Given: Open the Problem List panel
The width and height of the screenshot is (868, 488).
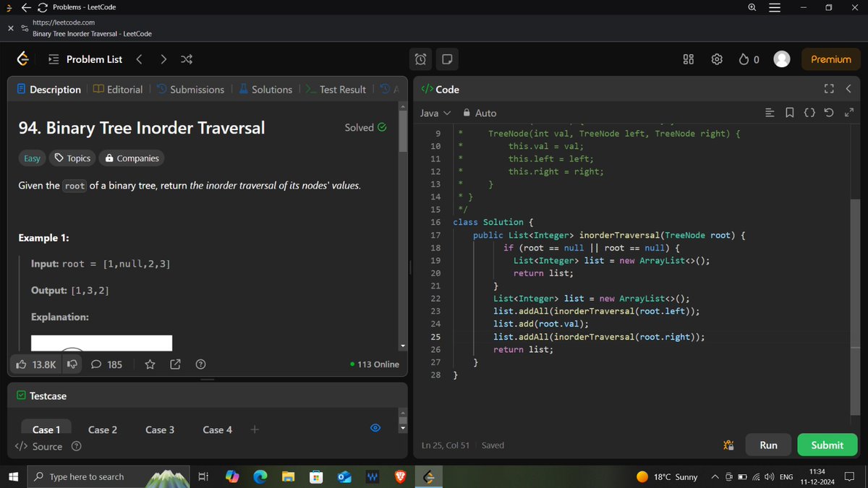Looking at the screenshot, I should [x=85, y=59].
